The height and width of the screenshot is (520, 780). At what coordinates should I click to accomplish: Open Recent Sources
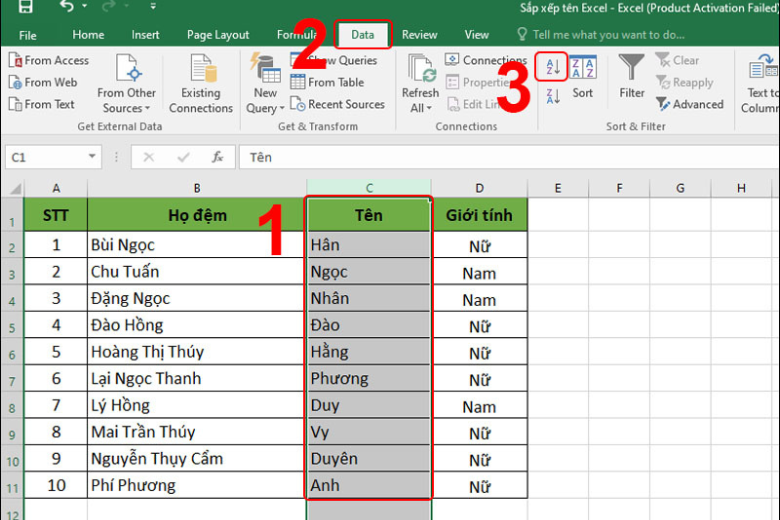[x=337, y=104]
